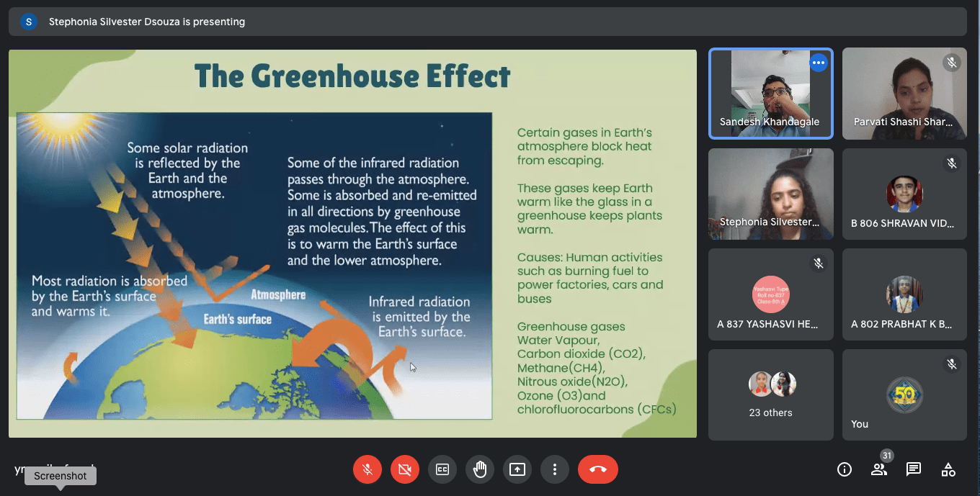Open the chat panel

coord(913,469)
